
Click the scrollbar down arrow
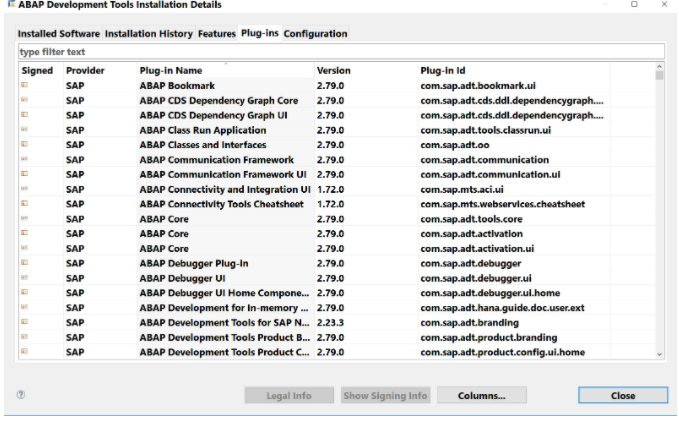pyautogui.click(x=659, y=354)
